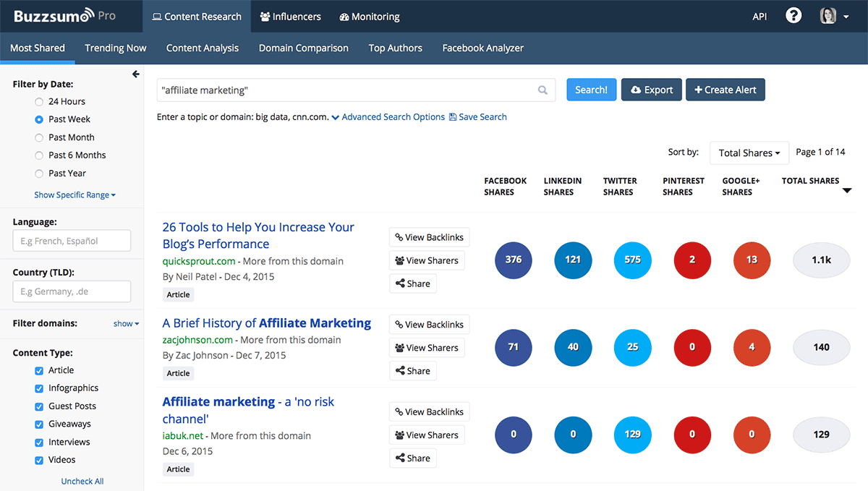This screenshot has height=491, width=868.
Task: Expand Advanced Search Options
Action: (388, 117)
